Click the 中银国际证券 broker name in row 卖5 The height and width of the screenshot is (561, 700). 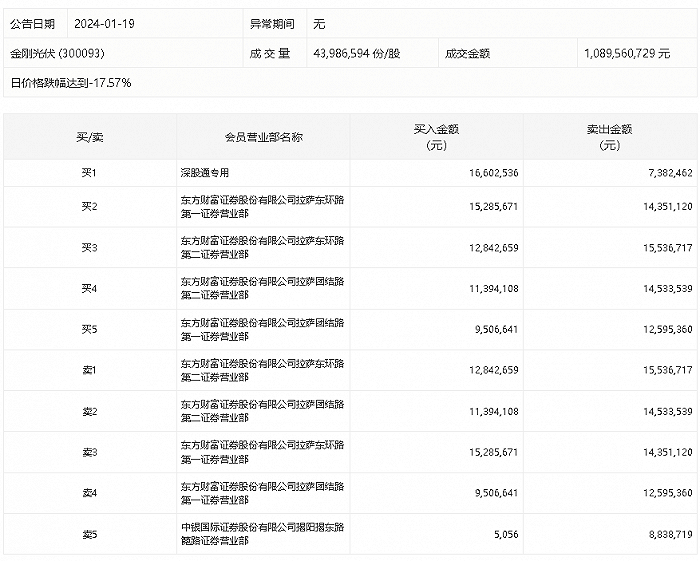pos(262,534)
